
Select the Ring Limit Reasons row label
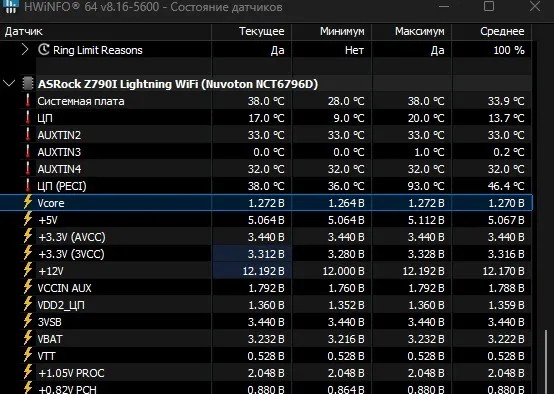[x=98, y=50]
